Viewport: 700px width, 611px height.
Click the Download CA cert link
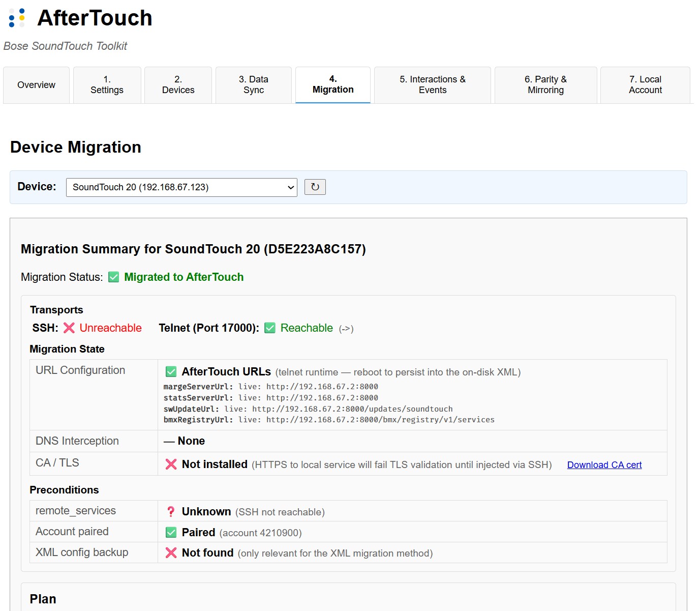tap(604, 465)
